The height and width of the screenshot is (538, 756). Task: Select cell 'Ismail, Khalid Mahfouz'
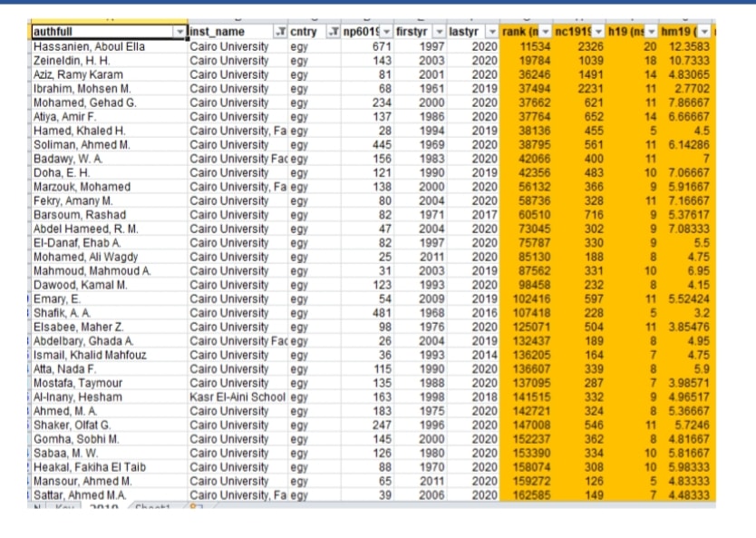click(x=109, y=355)
